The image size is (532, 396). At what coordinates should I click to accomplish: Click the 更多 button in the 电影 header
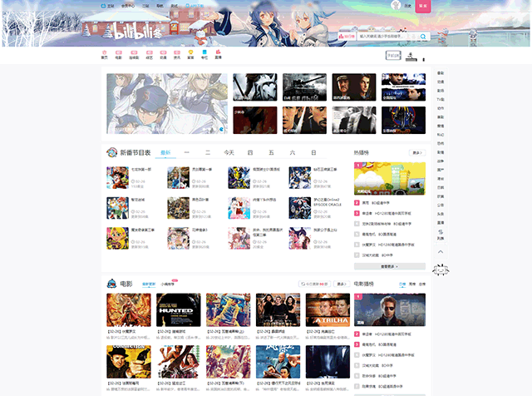(342, 284)
